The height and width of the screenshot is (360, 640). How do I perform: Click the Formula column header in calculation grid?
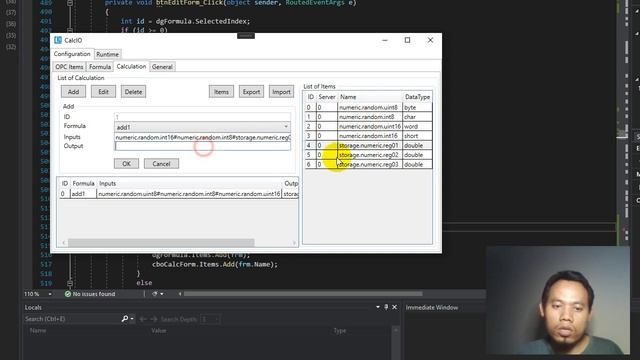83,183
